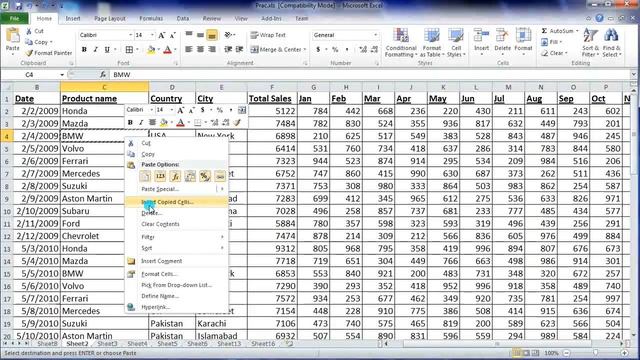Click ribbon Font Color red A button

tap(167, 50)
